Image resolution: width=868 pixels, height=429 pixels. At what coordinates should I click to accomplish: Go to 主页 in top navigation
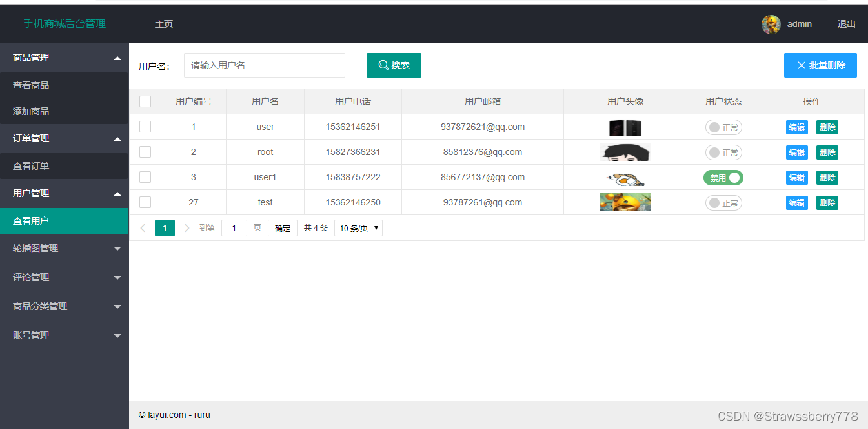pyautogui.click(x=164, y=24)
